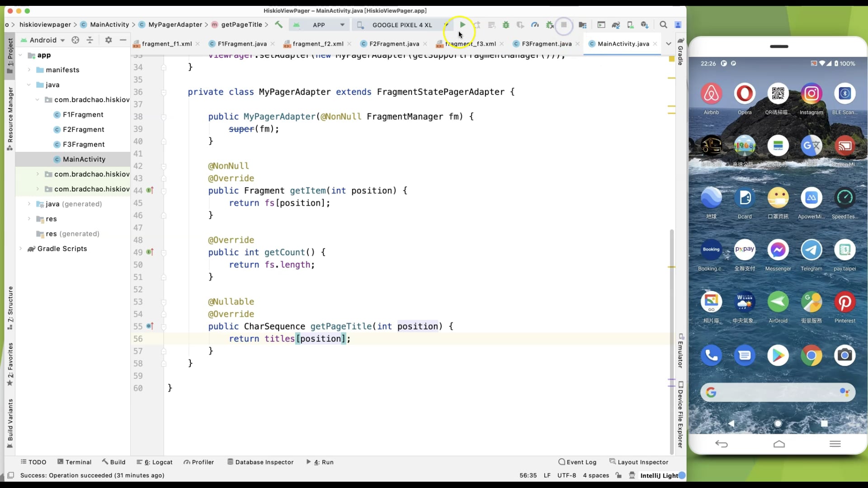Image resolution: width=868 pixels, height=488 pixels.
Task: Open the fragment_f1.xml editor tab
Action: click(x=166, y=44)
